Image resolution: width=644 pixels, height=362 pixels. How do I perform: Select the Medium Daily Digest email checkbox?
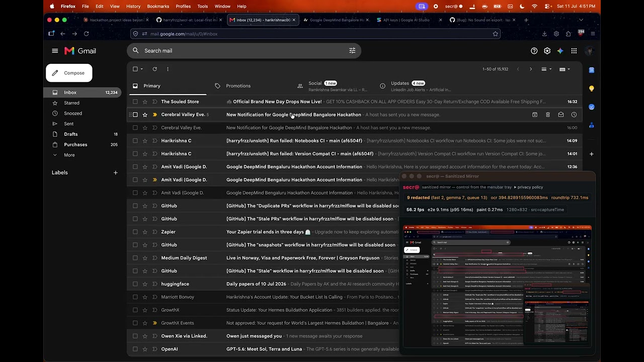(x=135, y=258)
